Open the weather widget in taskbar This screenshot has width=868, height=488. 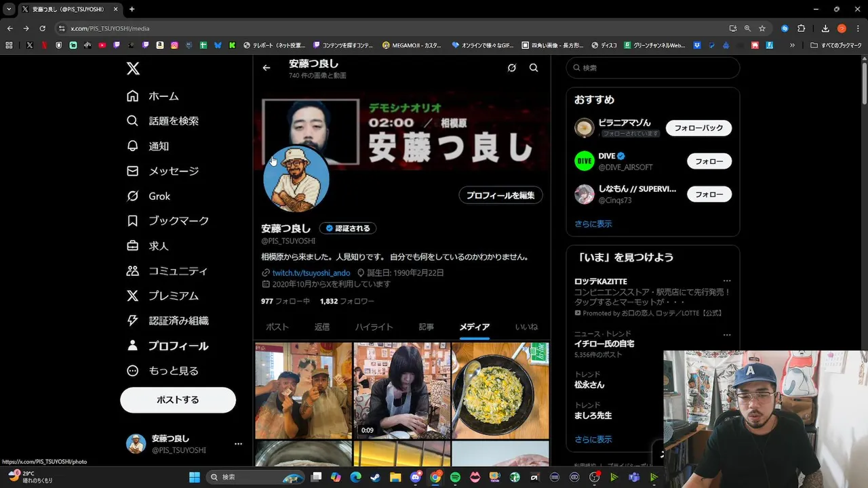tap(30, 477)
